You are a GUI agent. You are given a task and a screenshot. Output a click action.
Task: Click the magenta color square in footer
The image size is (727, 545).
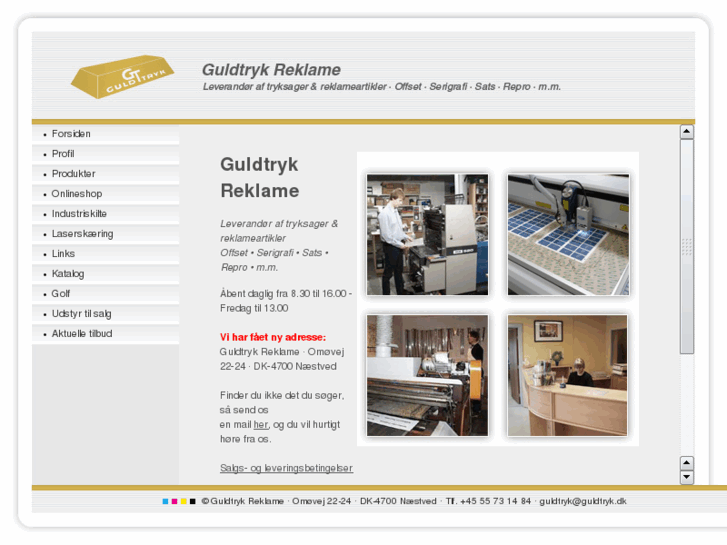click(174, 501)
